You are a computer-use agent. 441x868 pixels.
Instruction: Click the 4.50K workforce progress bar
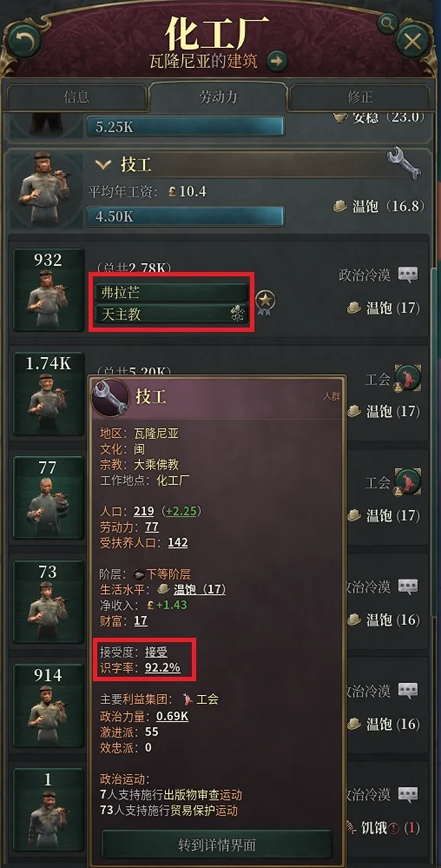pos(186,216)
